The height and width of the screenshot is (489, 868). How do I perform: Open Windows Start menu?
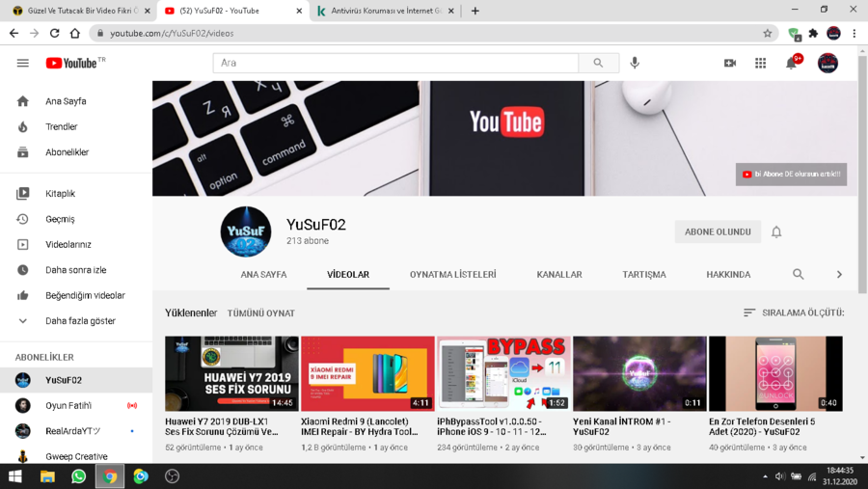point(15,476)
